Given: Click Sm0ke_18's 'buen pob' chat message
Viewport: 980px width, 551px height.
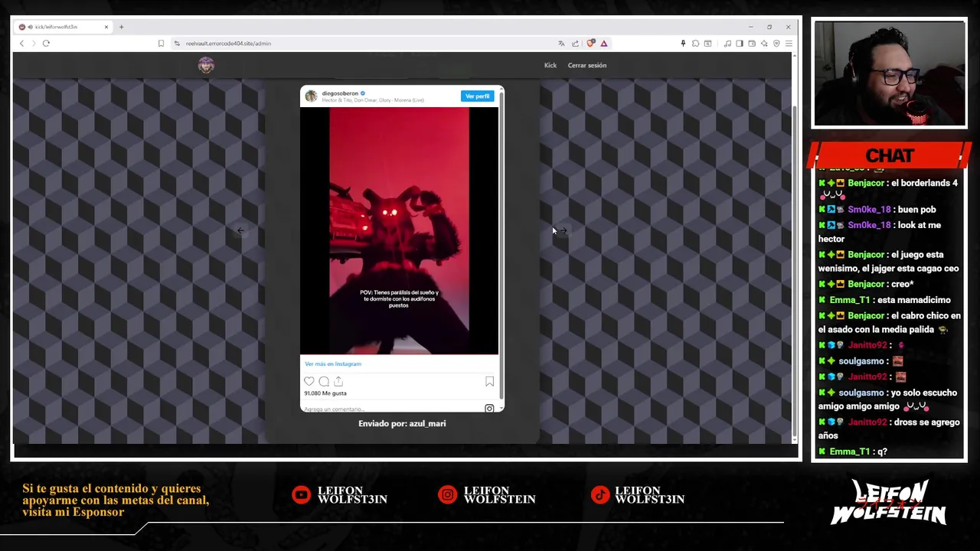Looking at the screenshot, I should coord(877,210).
